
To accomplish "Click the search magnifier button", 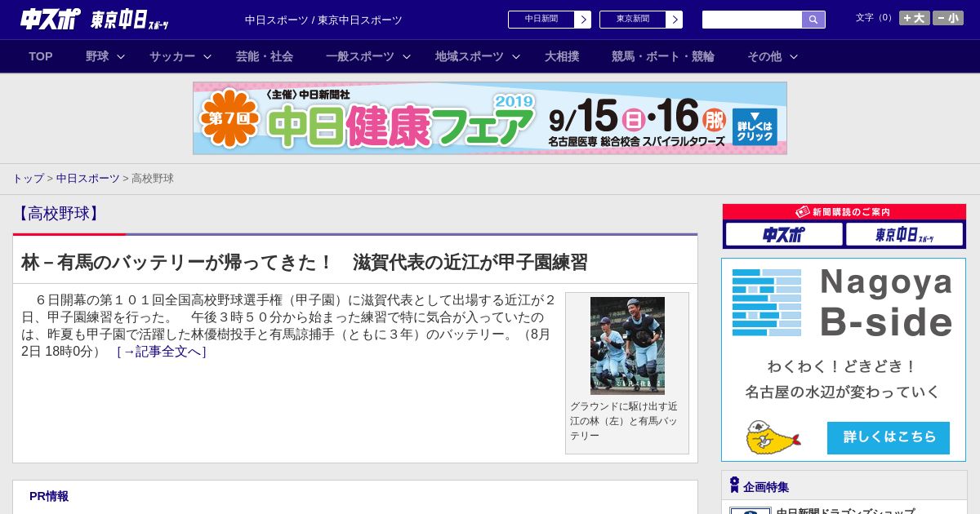I will coord(813,20).
